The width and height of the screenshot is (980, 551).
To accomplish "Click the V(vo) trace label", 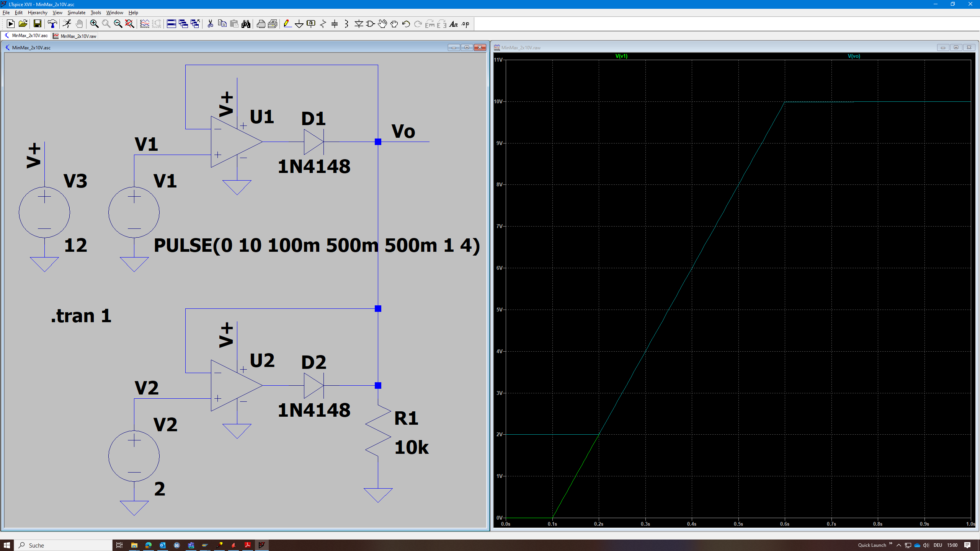I will [x=854, y=56].
